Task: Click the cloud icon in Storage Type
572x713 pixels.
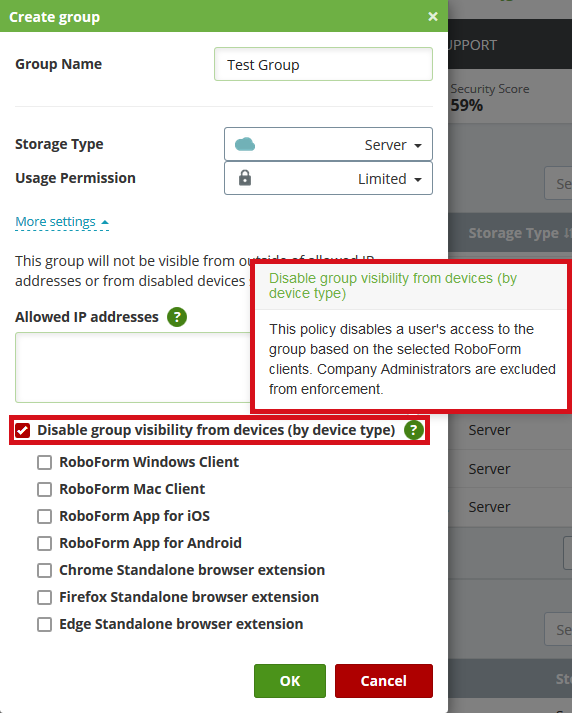Action: tap(245, 145)
